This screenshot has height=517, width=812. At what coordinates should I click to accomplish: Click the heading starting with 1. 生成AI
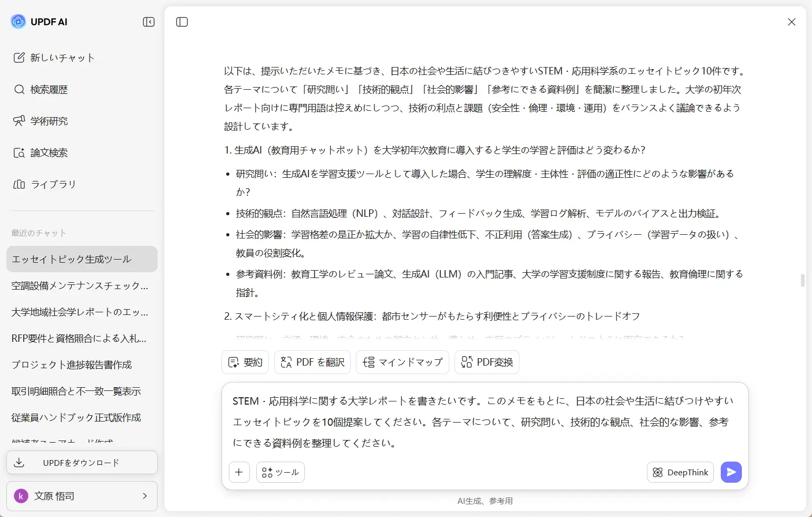(435, 150)
